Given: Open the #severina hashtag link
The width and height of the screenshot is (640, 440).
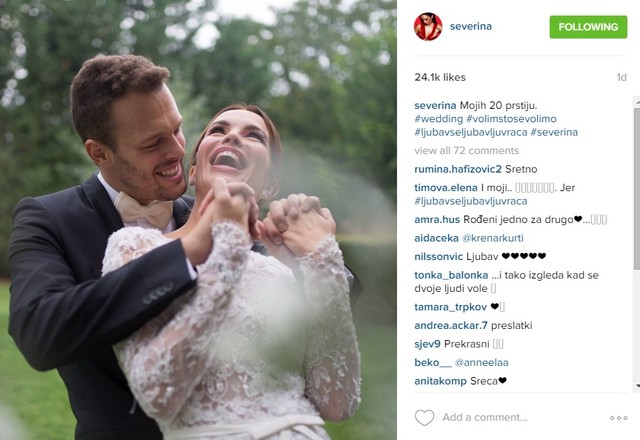Looking at the screenshot, I should click(554, 132).
